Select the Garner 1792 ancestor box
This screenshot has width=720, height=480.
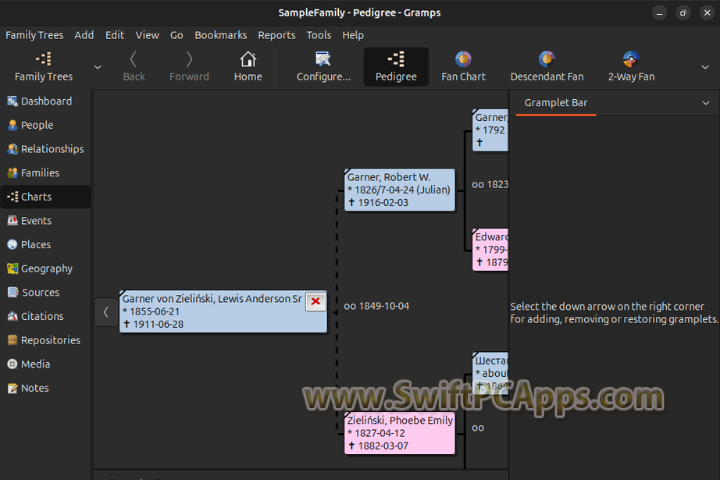pos(490,130)
